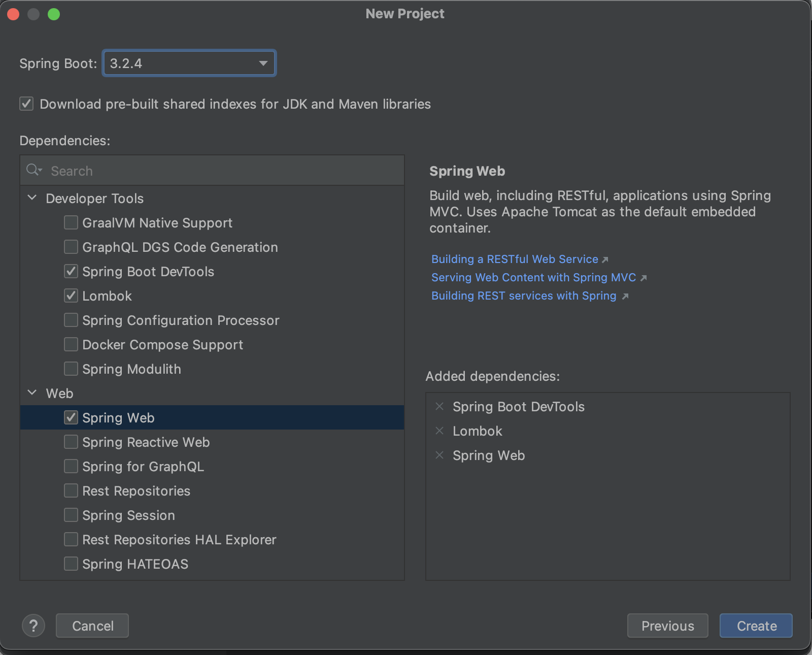Uncheck Spring Boot DevTools checkbox

tap(71, 271)
